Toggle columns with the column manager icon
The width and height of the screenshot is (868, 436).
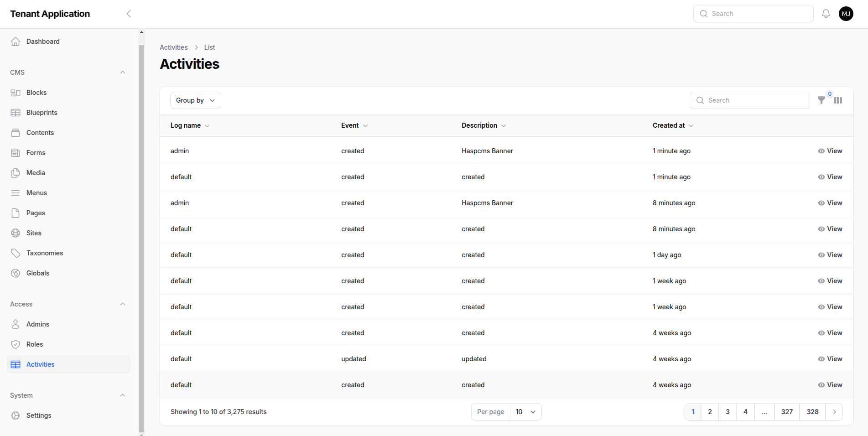coord(838,100)
